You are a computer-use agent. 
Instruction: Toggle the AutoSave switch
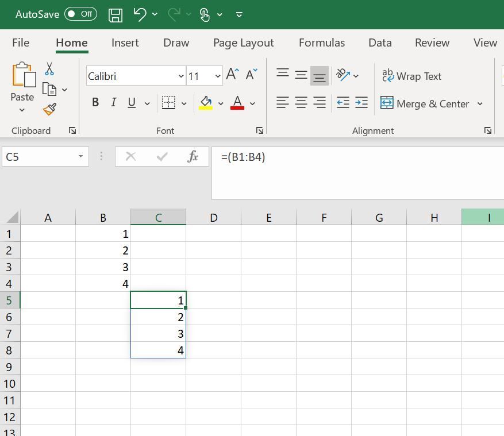(80, 14)
